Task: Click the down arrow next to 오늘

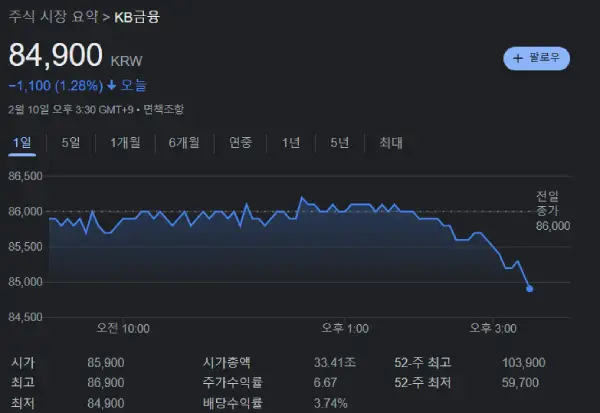Action: tap(111, 85)
